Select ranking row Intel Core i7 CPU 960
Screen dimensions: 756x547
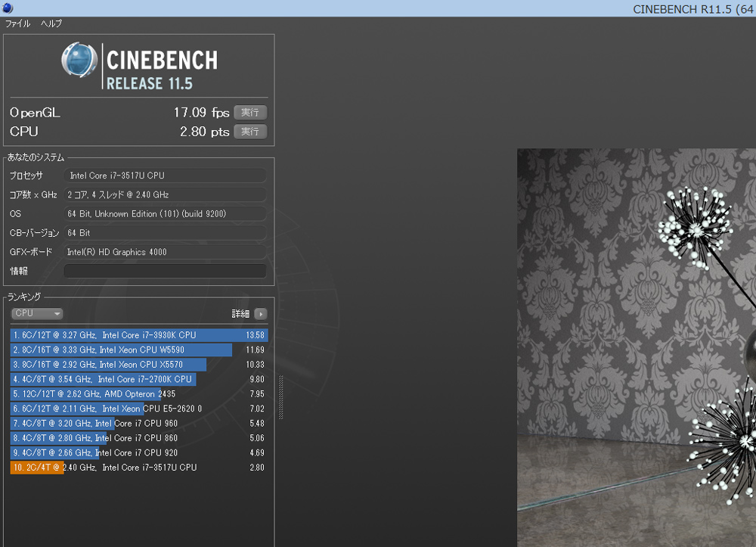point(139,423)
